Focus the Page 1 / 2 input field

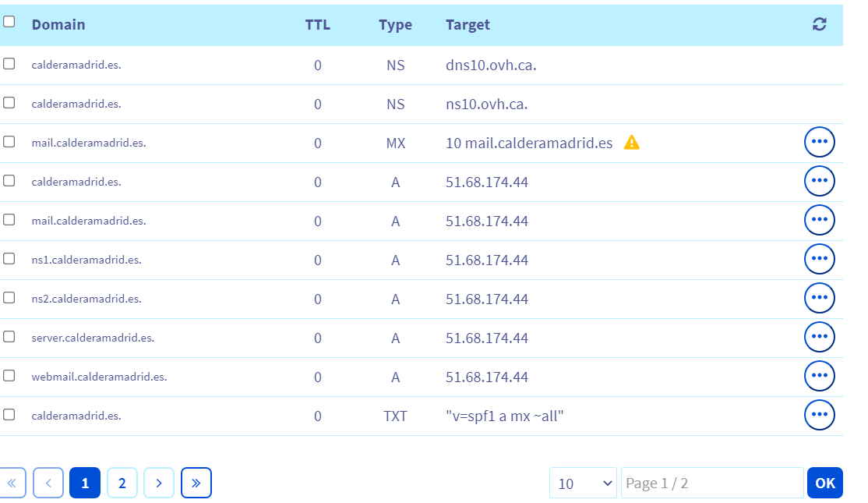pos(711,484)
